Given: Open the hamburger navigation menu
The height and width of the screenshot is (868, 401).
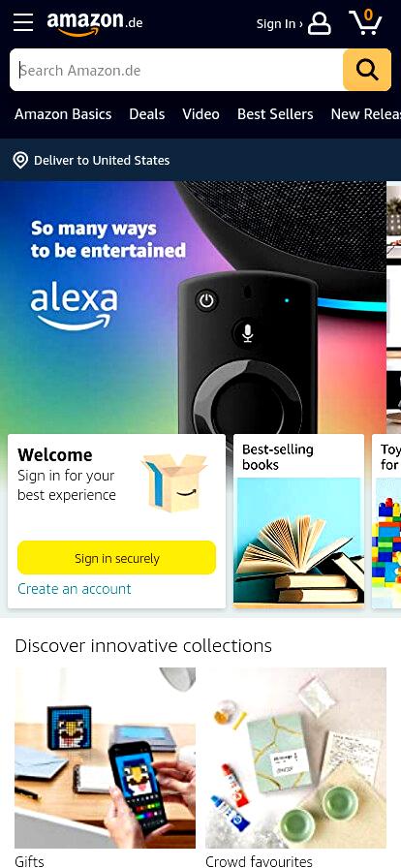Looking at the screenshot, I should click(23, 22).
